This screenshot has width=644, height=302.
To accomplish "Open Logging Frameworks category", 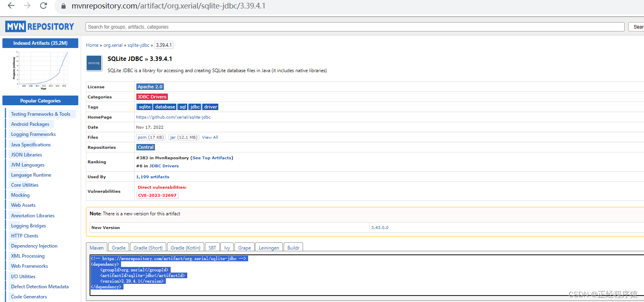I will (33, 134).
